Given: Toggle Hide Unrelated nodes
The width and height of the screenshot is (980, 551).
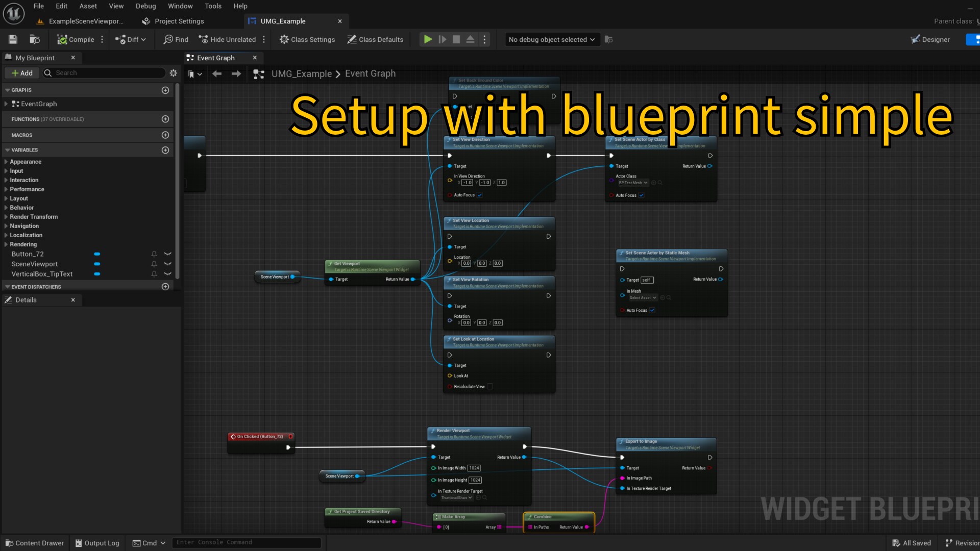Looking at the screenshot, I should click(227, 39).
